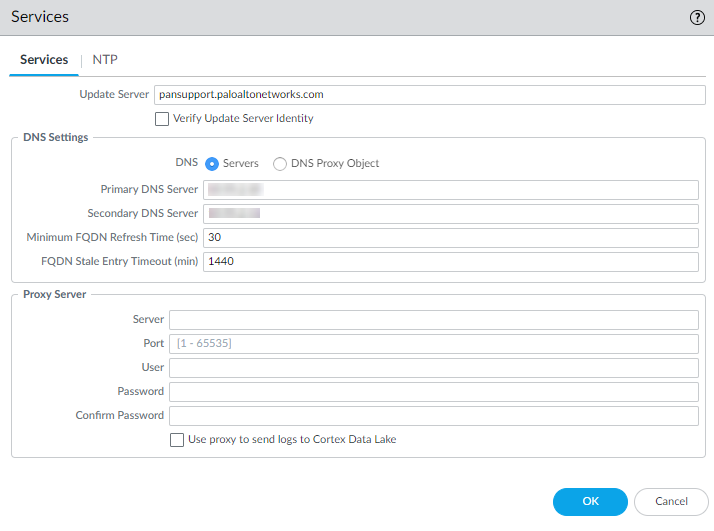Screen dimensions: 714x531
Task: Focus the proxy Password field
Action: [433, 392]
